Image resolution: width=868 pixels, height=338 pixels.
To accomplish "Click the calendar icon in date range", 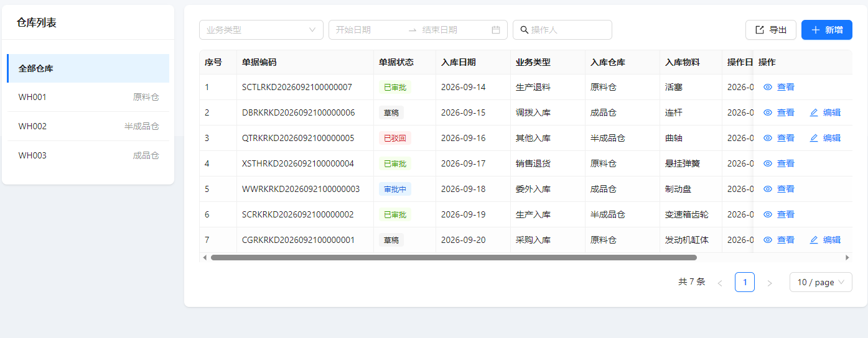I will 496,30.
